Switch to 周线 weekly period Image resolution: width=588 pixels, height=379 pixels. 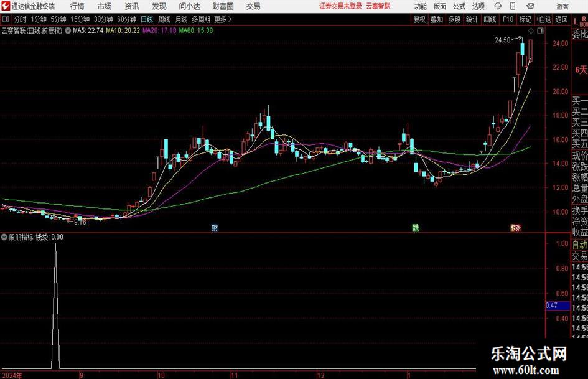(x=164, y=19)
